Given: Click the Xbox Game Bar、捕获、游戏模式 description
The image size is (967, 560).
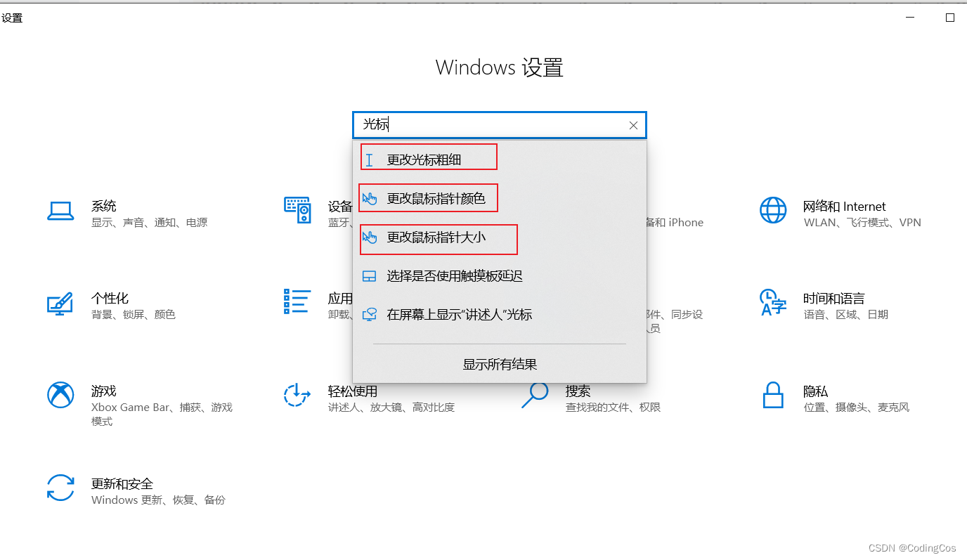Looking at the screenshot, I should (162, 415).
